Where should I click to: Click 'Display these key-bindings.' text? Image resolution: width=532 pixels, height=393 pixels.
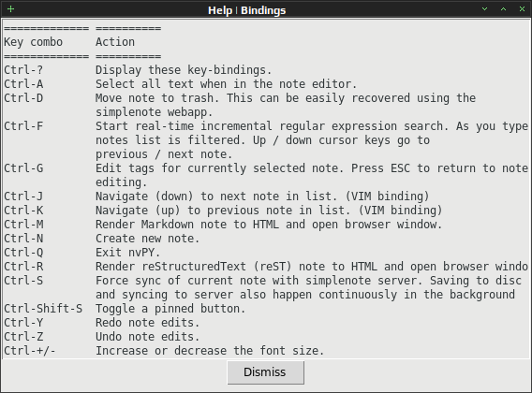tap(184, 70)
